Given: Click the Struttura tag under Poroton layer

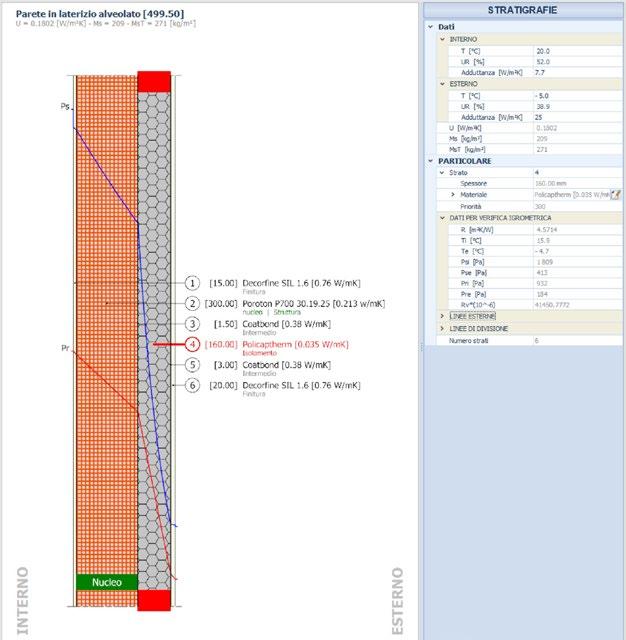Looking at the screenshot, I should tap(287, 312).
